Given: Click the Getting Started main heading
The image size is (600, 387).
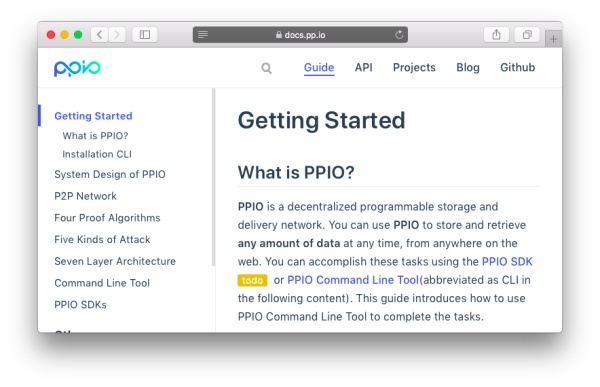Looking at the screenshot, I should click(321, 120).
